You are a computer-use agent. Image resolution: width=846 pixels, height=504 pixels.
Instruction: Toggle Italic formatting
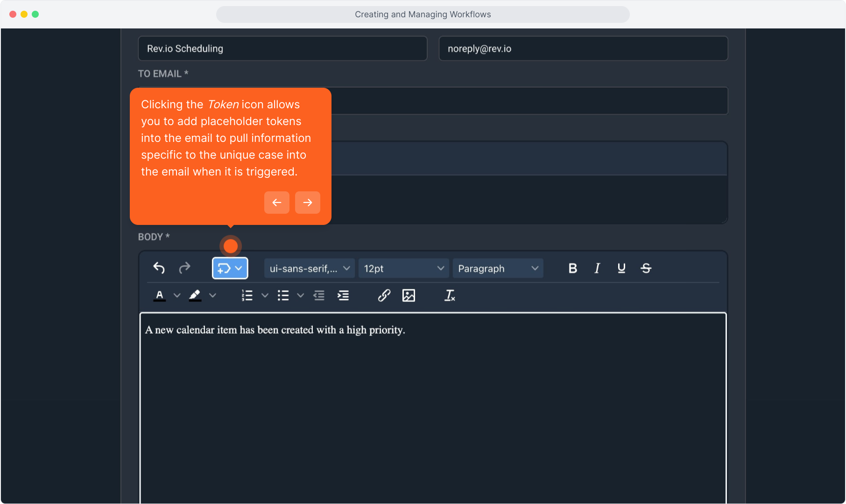tap(597, 268)
